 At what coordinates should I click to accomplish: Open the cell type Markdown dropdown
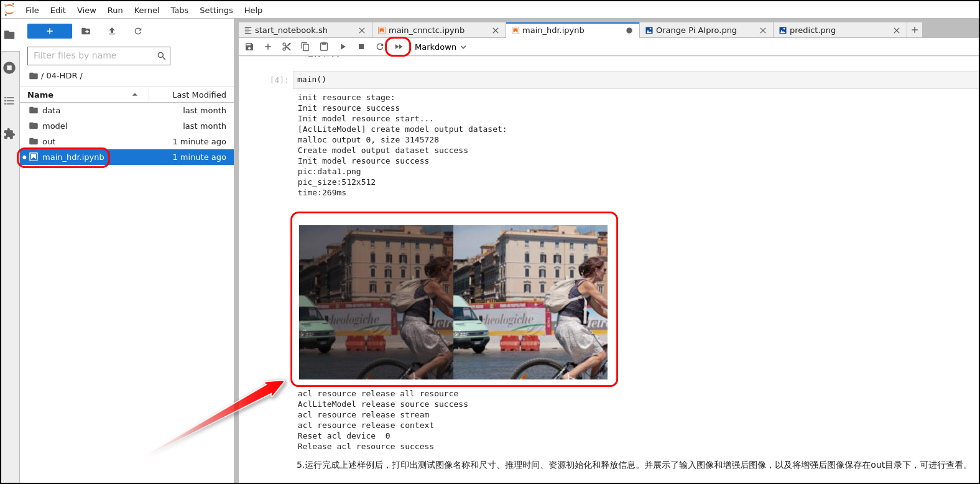[440, 47]
